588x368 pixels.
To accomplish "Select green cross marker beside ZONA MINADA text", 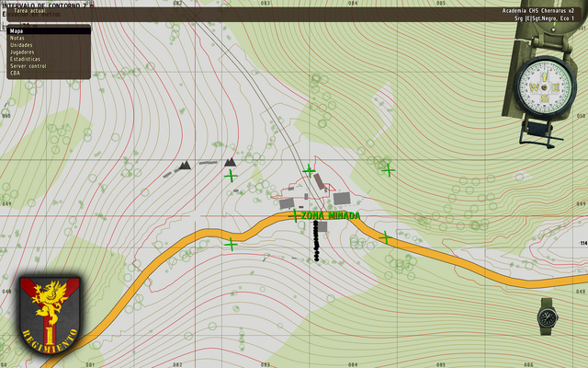I will click(x=295, y=215).
